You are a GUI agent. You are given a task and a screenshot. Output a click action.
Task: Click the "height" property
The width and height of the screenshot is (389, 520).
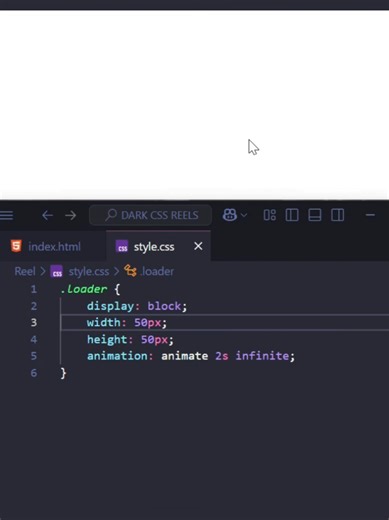(x=107, y=339)
